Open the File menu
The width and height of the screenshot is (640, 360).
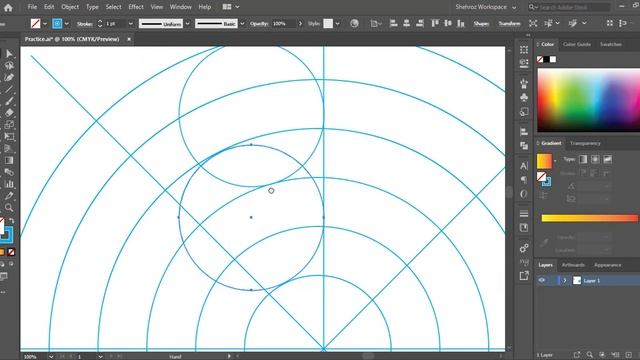(x=32, y=7)
